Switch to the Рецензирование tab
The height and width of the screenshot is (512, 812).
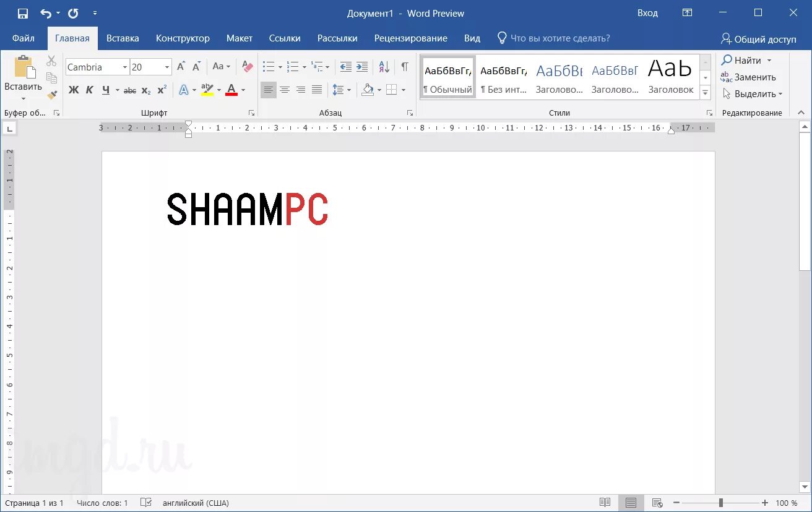tap(411, 38)
